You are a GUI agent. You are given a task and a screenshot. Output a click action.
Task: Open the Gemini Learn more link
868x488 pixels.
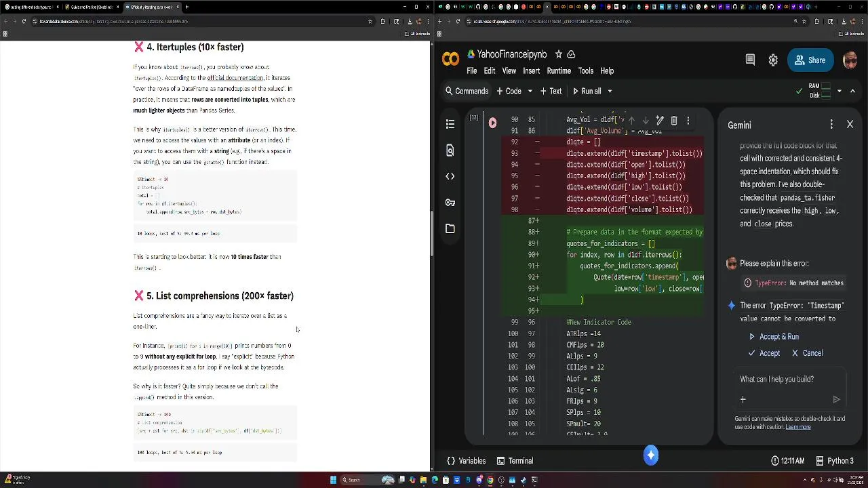(798, 427)
